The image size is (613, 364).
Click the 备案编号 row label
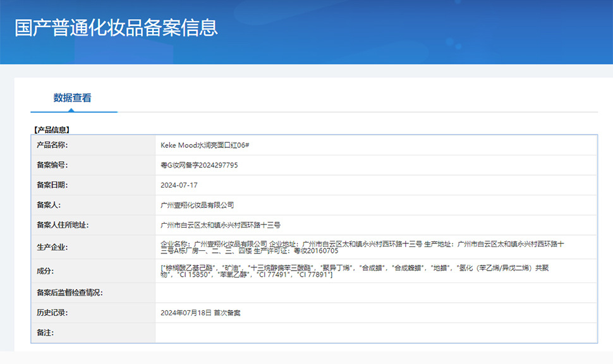[52, 165]
